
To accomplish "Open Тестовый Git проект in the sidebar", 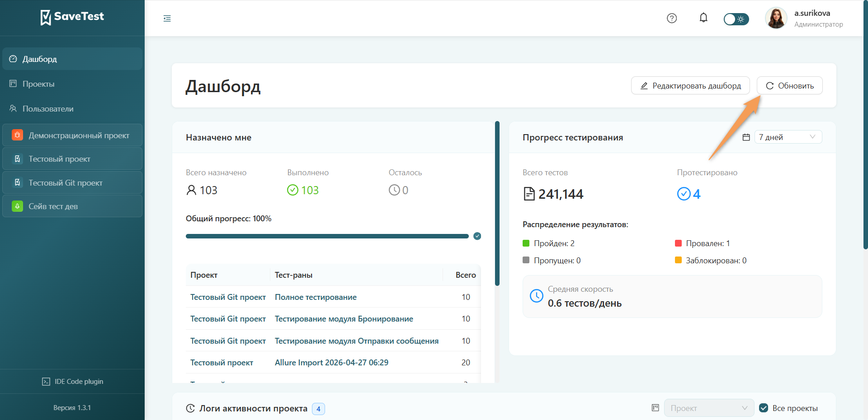I will [72, 183].
